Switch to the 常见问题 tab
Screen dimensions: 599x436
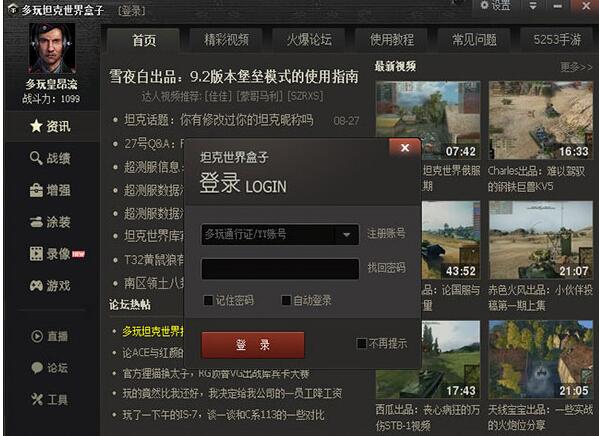pos(474,40)
